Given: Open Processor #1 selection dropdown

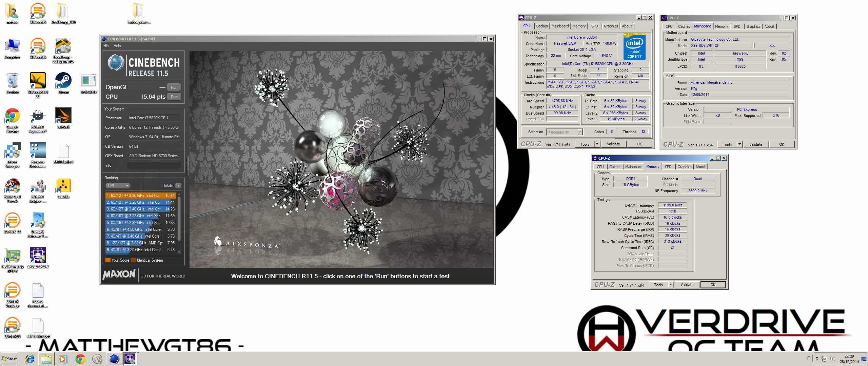Looking at the screenshot, I should coord(564,132).
